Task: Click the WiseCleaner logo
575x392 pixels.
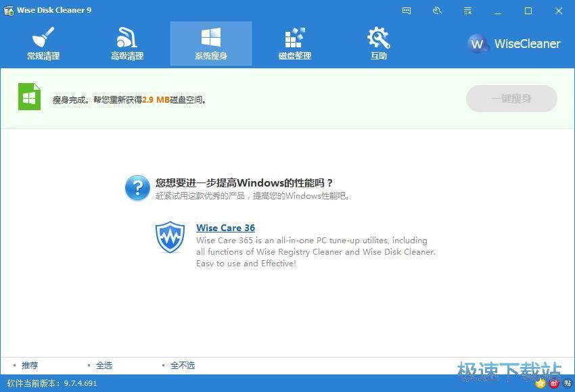Action: 513,44
